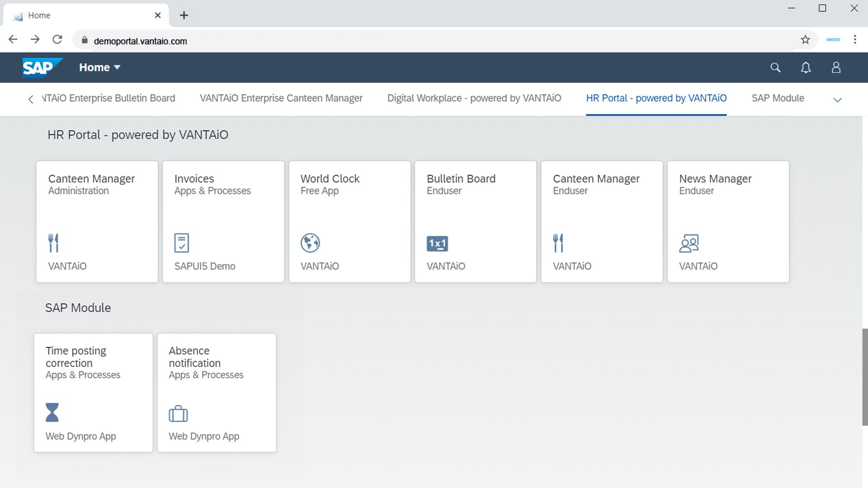Screen dimensions: 868x488
Task: Click the globe icon on World Clock tile
Action: [x=310, y=243]
